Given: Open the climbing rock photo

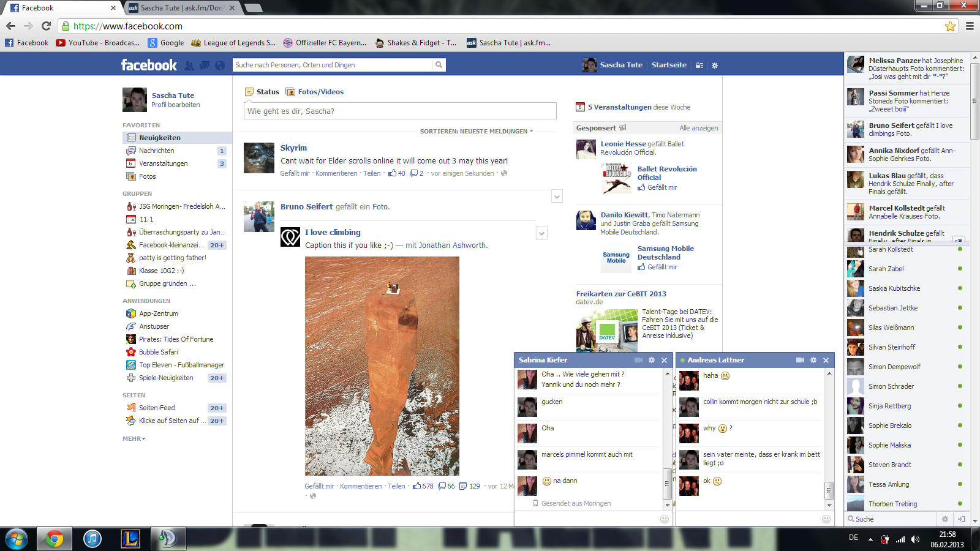Looking at the screenshot, I should [382, 366].
